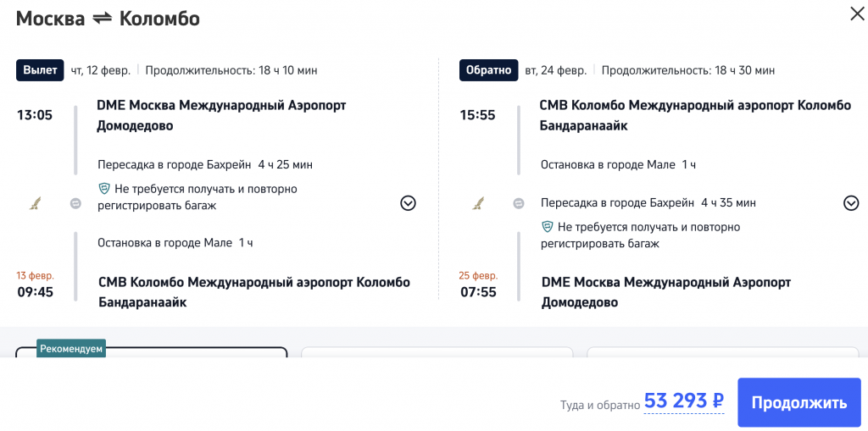
Task: Select the rightmost fare card
Action: [x=725, y=352]
